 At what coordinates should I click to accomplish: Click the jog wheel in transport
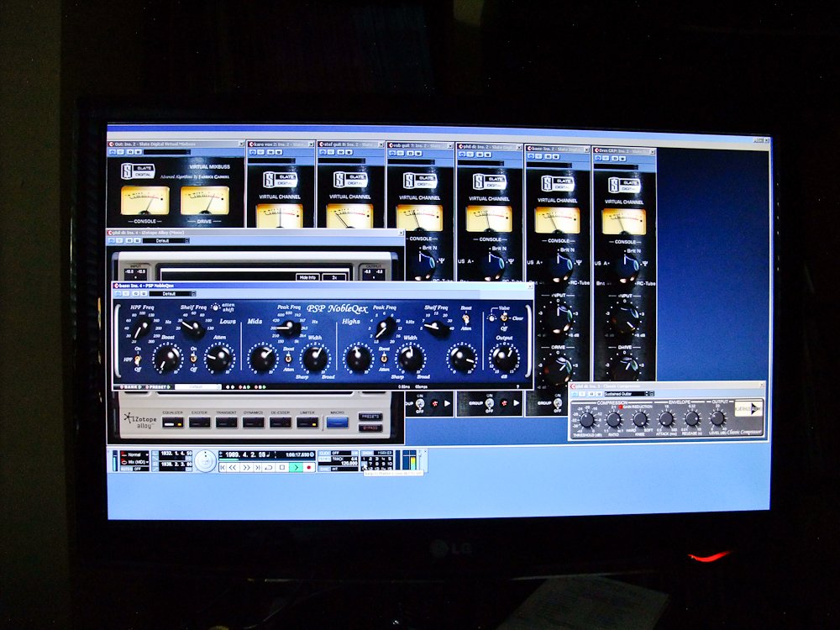coord(205,461)
